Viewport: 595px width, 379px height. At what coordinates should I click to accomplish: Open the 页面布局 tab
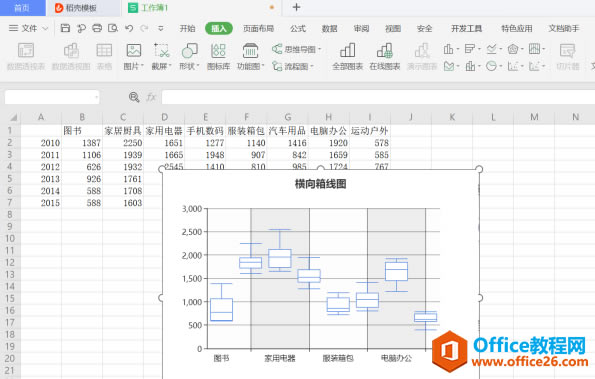coord(258,28)
